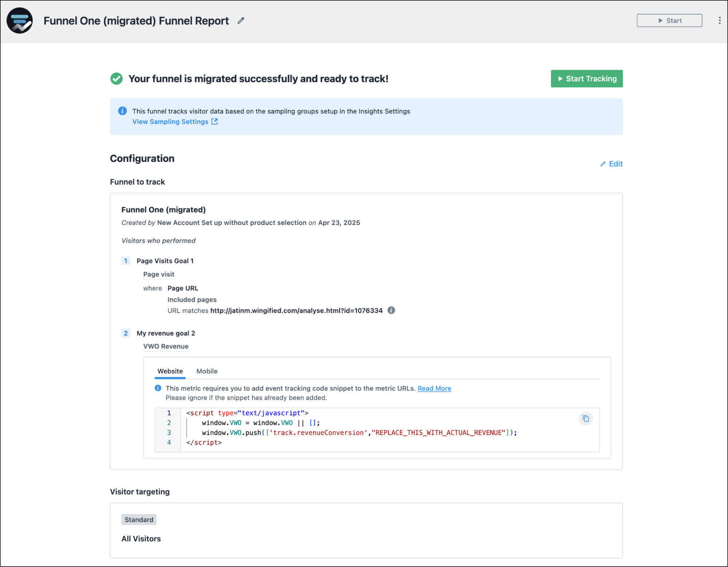
Task: Select the My revenue goal 2 step
Action: (166, 333)
